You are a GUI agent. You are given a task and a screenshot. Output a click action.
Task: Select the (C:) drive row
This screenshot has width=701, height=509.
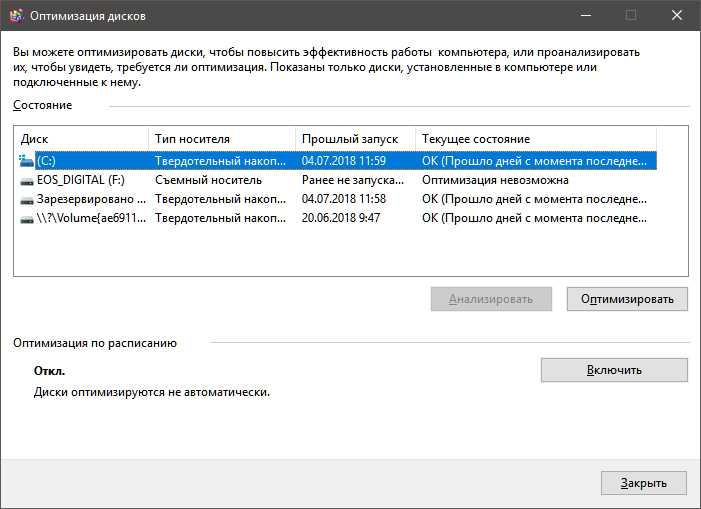tap(336, 161)
